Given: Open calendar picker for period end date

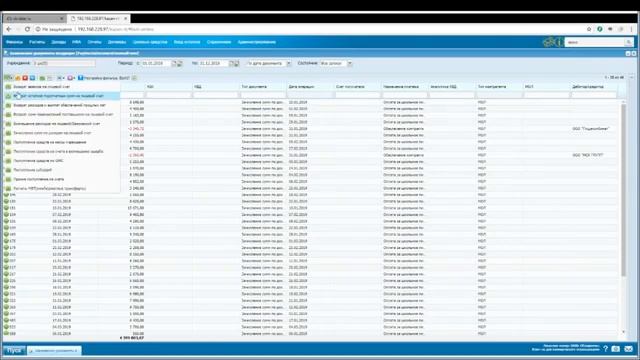Looking at the screenshot, I should (x=231, y=63).
